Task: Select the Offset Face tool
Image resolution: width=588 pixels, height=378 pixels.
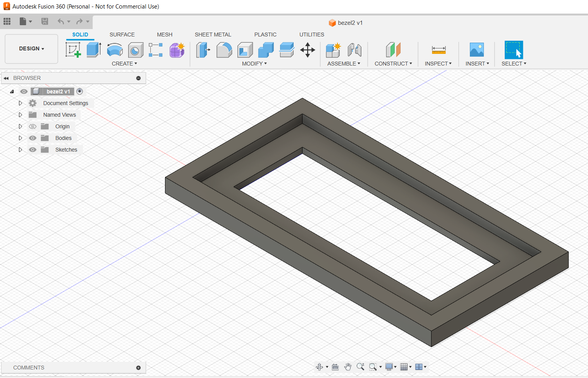Action: [x=287, y=50]
